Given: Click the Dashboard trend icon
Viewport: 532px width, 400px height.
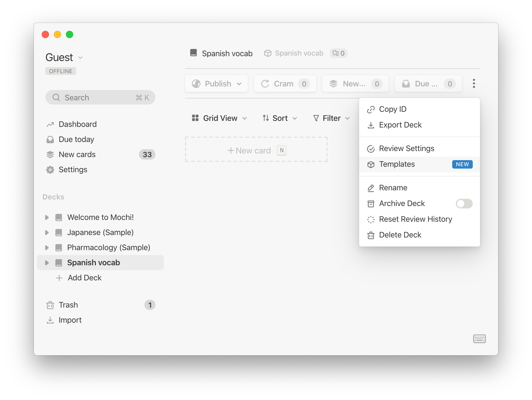Looking at the screenshot, I should point(50,124).
